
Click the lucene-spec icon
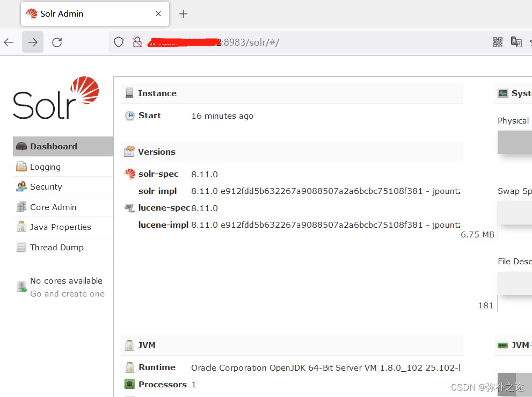point(129,207)
